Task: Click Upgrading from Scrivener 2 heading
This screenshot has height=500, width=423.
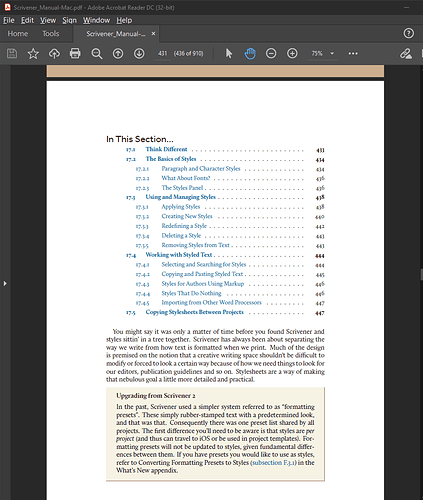Action: pos(156,396)
